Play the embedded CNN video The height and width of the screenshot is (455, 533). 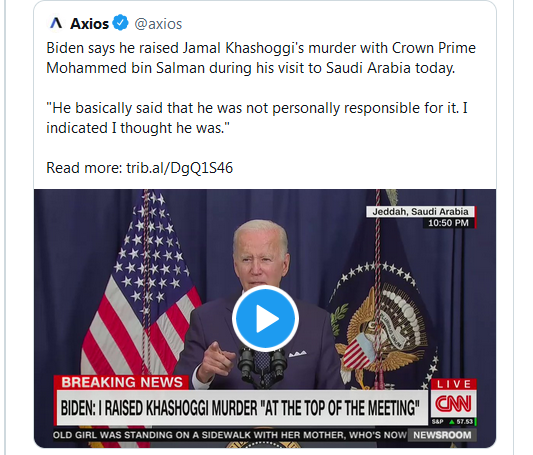265,318
